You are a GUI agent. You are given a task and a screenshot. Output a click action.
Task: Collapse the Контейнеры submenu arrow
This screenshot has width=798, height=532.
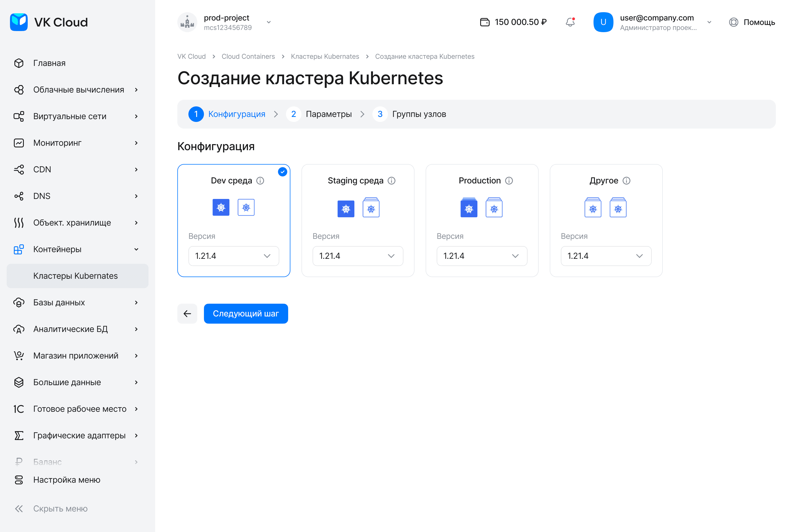[136, 249]
